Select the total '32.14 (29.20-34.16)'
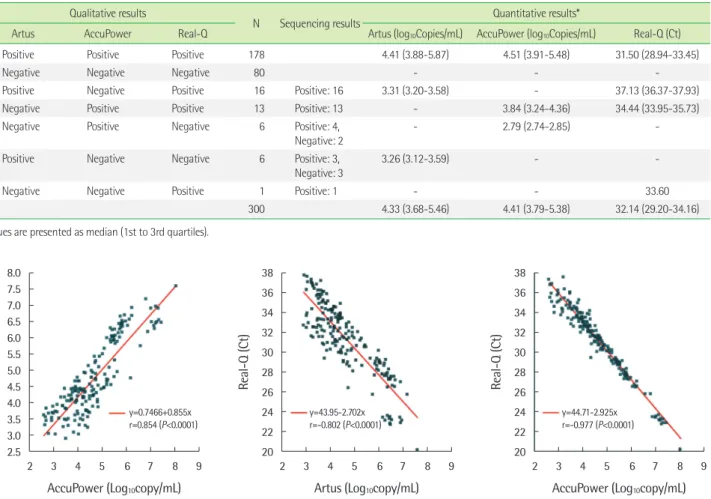 657,209
